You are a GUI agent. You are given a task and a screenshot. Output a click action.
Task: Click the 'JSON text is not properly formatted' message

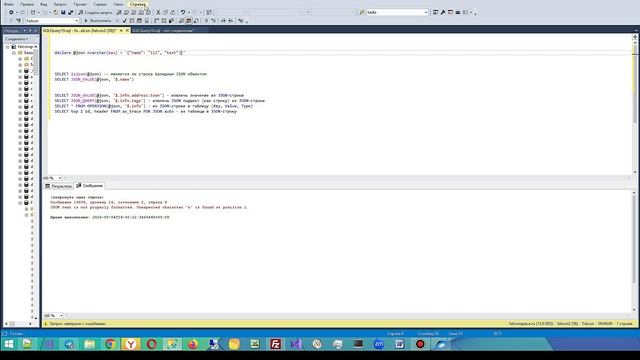point(149,207)
